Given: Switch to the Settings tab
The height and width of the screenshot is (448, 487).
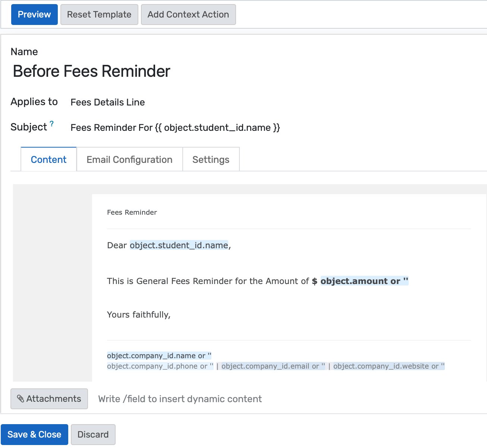Looking at the screenshot, I should tap(211, 160).
